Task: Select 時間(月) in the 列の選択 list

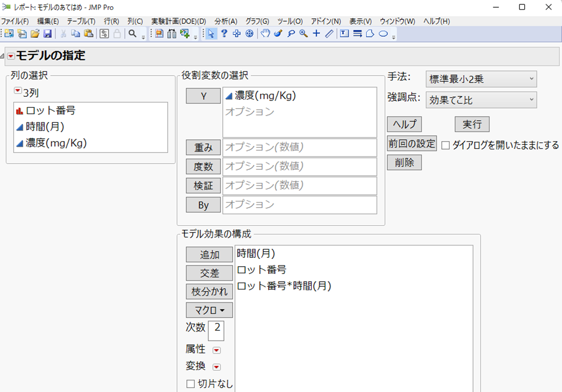Action: click(90, 126)
